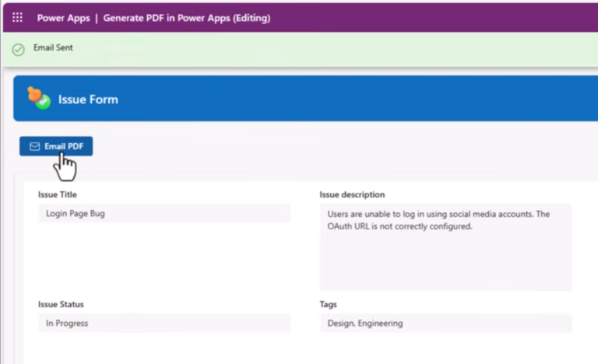Click the Email Sent notification text

pyautogui.click(x=53, y=48)
